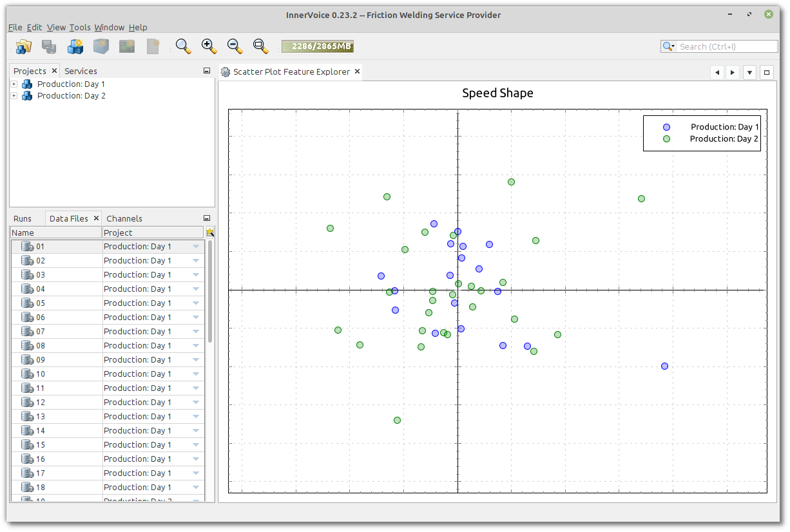Screen dimensions: 790x532
Task: Close the Projects tab
Action: click(54, 71)
